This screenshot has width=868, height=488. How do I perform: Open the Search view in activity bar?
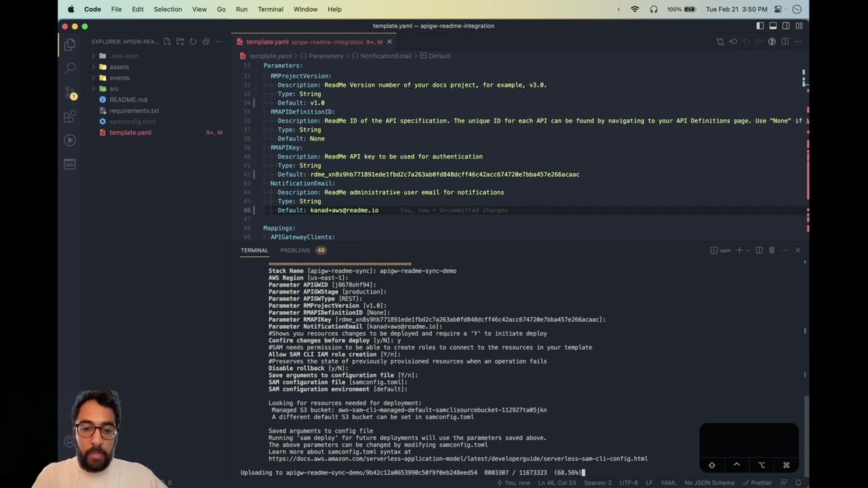pyautogui.click(x=69, y=68)
